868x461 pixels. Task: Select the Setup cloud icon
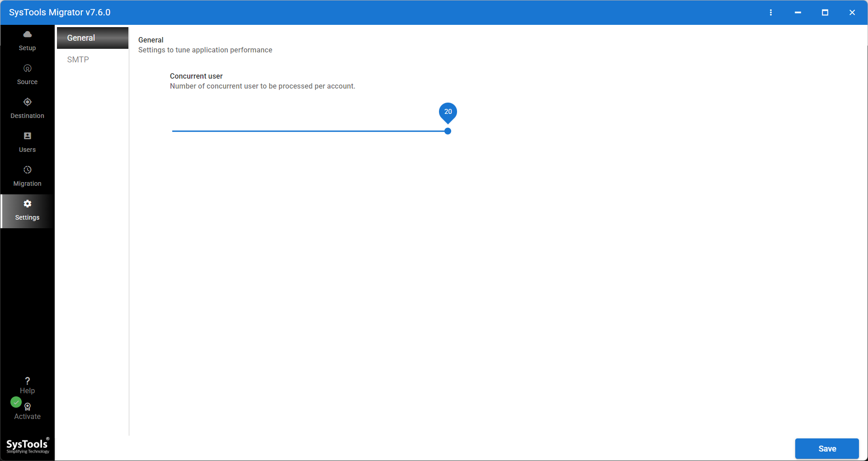point(27,34)
